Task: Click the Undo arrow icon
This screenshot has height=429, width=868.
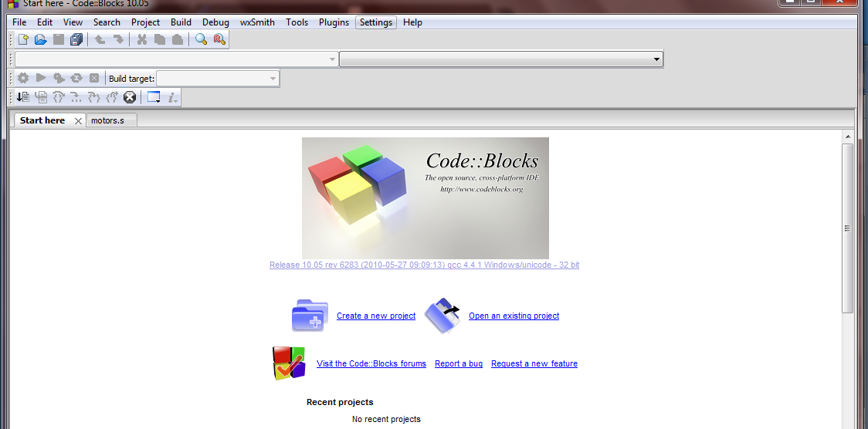Action: [x=100, y=39]
